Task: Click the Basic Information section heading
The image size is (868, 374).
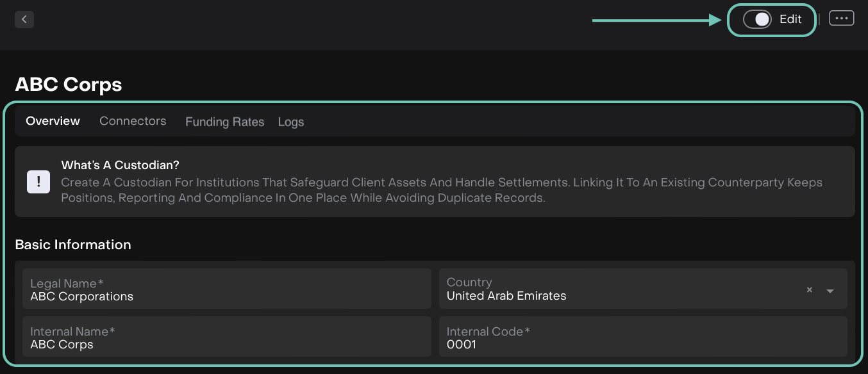Action: pos(73,245)
